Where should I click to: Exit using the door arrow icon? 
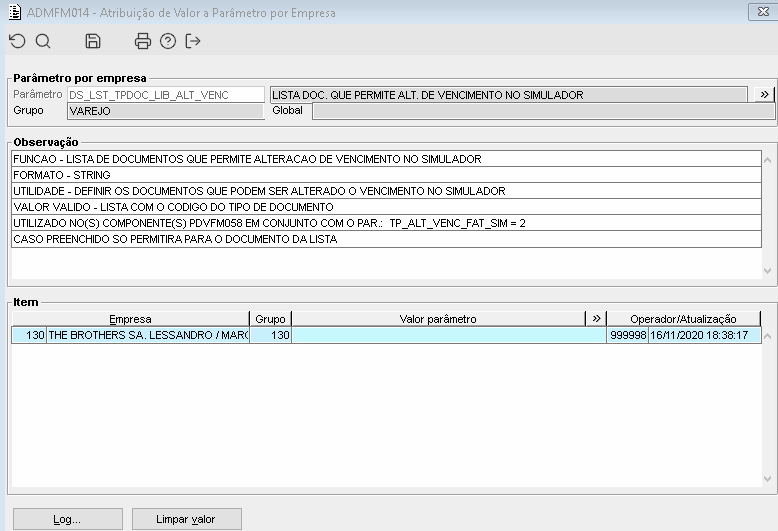click(x=193, y=41)
